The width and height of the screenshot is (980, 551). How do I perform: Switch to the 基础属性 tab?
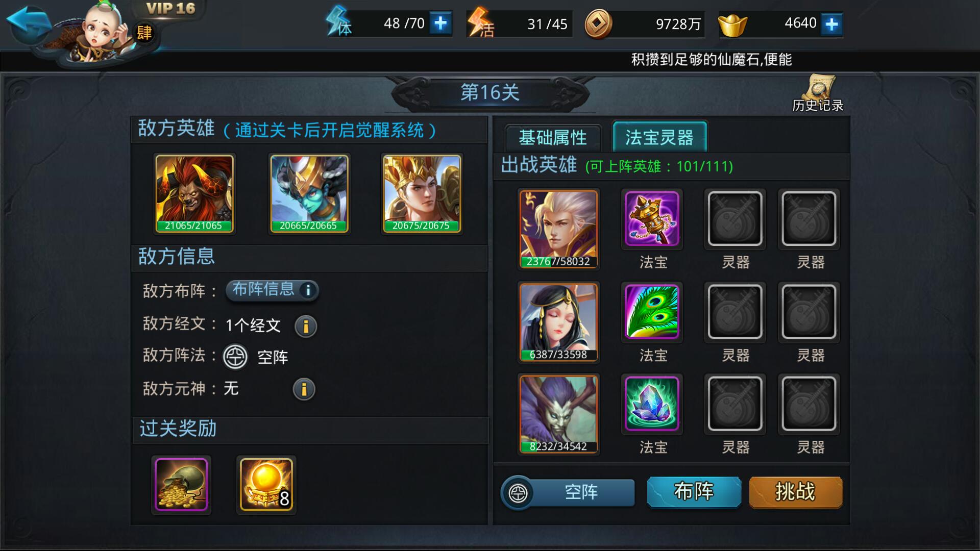tap(553, 138)
